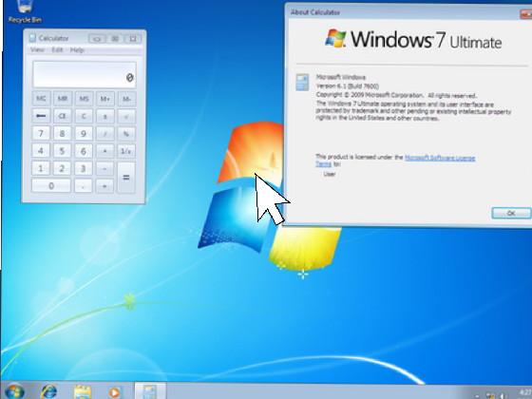Click the number 9 key

point(84,133)
